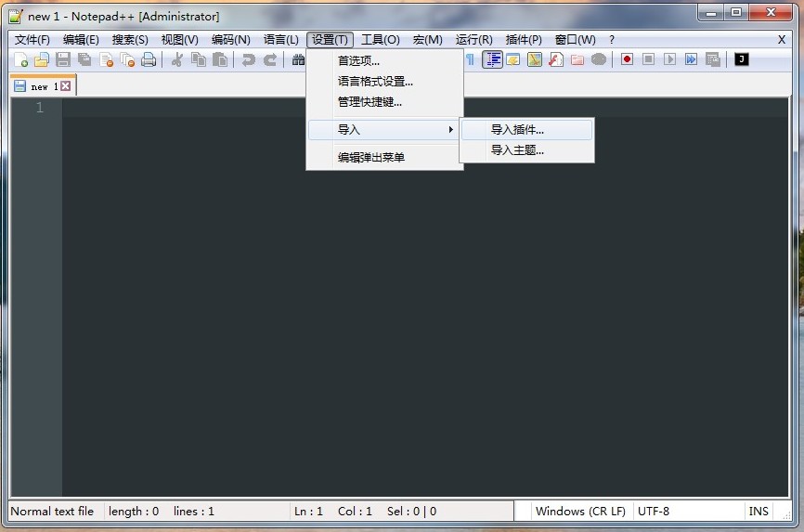Expand the 导入 submenu entry

point(383,130)
